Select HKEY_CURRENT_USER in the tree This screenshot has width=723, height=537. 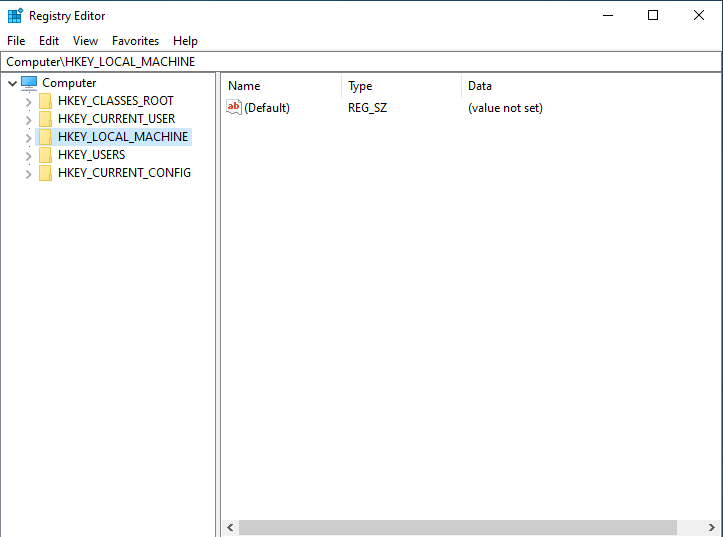[x=117, y=119]
